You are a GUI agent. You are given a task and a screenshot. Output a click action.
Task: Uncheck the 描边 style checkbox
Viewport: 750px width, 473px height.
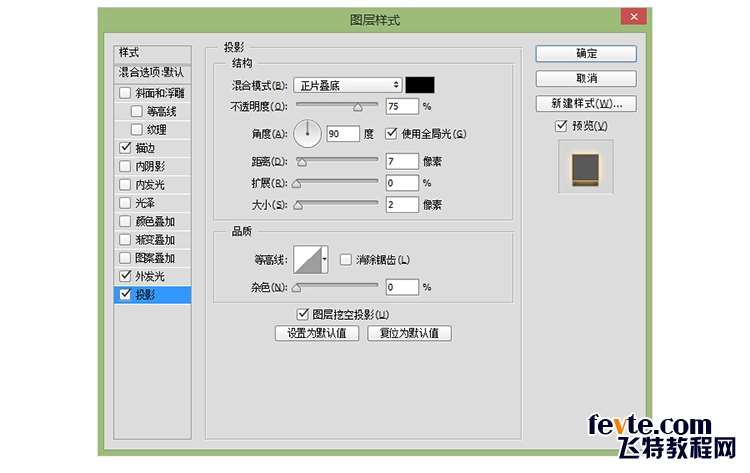pyautogui.click(x=125, y=148)
